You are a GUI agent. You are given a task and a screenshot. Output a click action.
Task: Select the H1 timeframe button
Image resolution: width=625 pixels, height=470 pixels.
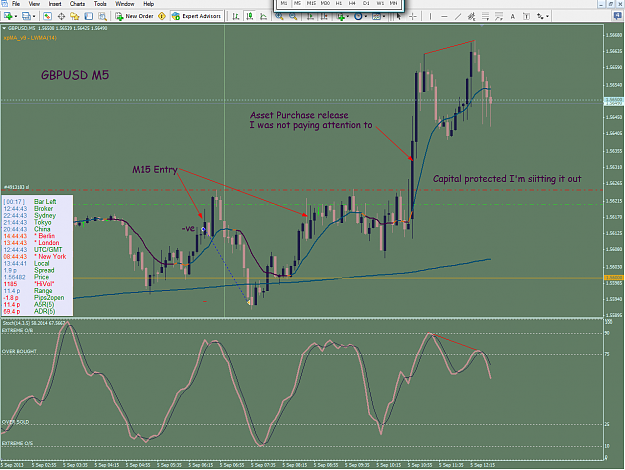[x=339, y=3]
